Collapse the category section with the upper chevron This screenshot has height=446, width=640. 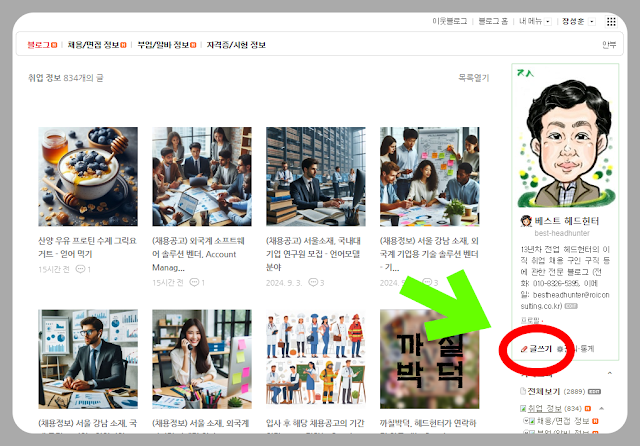pos(610,373)
